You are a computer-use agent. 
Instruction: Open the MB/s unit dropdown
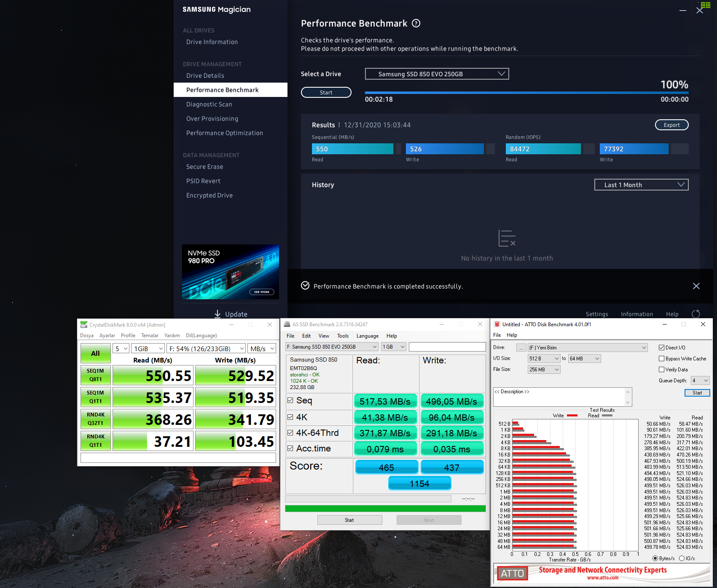click(262, 349)
